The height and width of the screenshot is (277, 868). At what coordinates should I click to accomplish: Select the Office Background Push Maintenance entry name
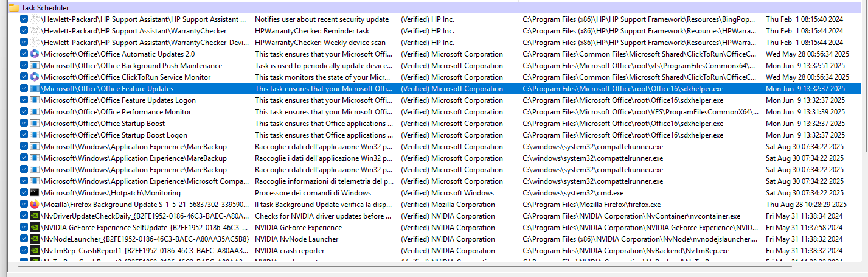[x=131, y=66]
